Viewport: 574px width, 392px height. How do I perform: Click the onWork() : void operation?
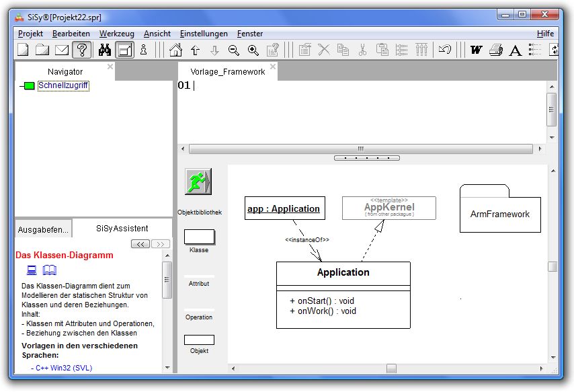point(323,311)
